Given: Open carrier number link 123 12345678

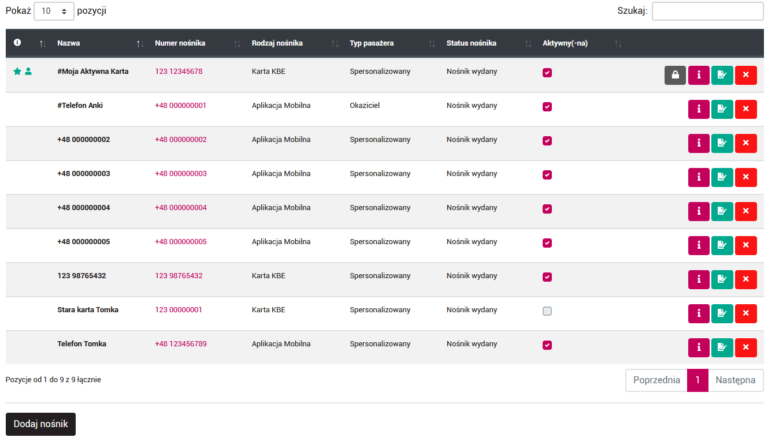Looking at the screenshot, I should [x=179, y=72].
